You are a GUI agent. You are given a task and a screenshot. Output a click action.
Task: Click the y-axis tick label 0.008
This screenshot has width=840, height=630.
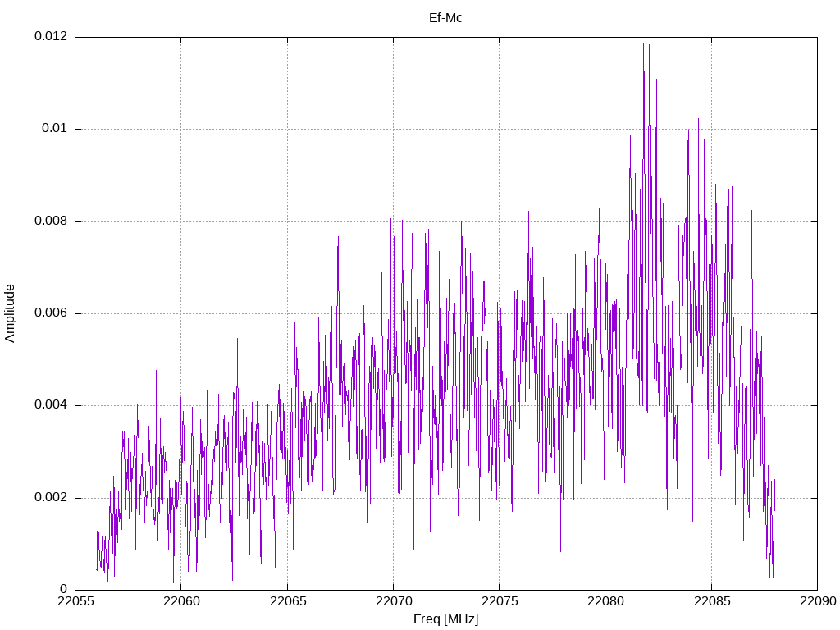[x=51, y=221]
